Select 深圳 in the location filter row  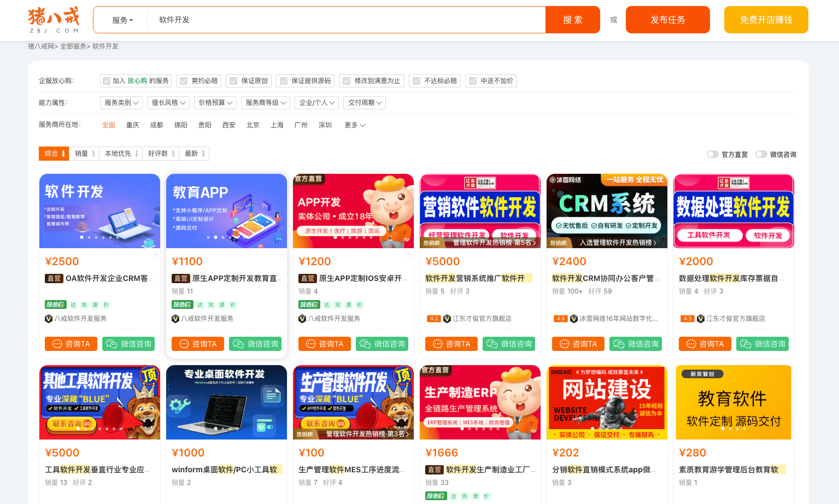coord(325,125)
